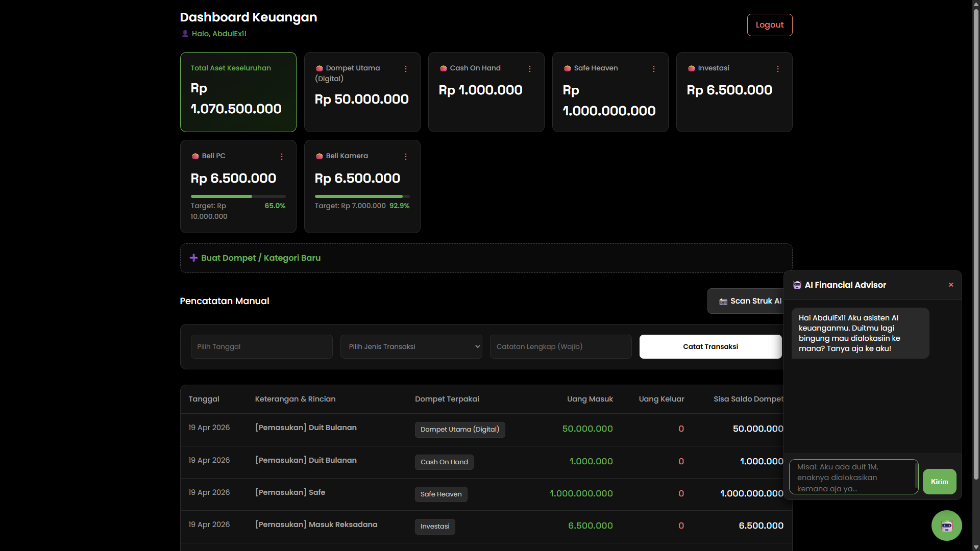Click the AI advisor message textbox
Viewport: 980px width, 551px height.
click(853, 478)
